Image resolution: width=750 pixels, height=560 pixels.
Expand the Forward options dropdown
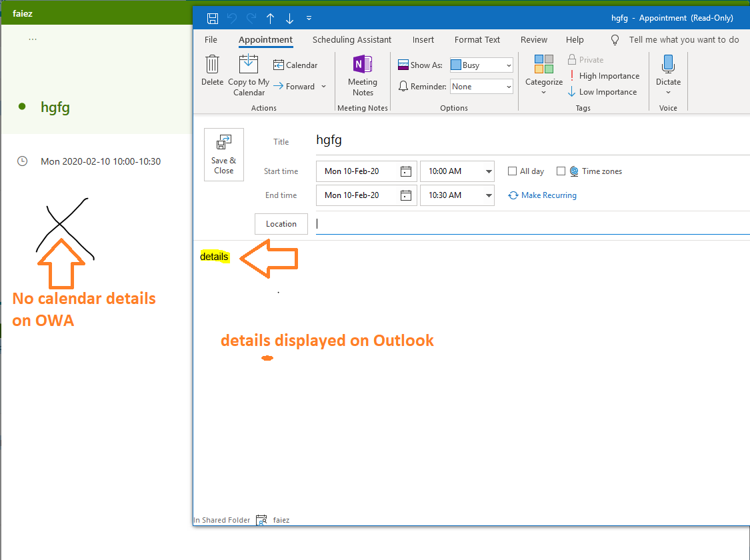tap(323, 86)
